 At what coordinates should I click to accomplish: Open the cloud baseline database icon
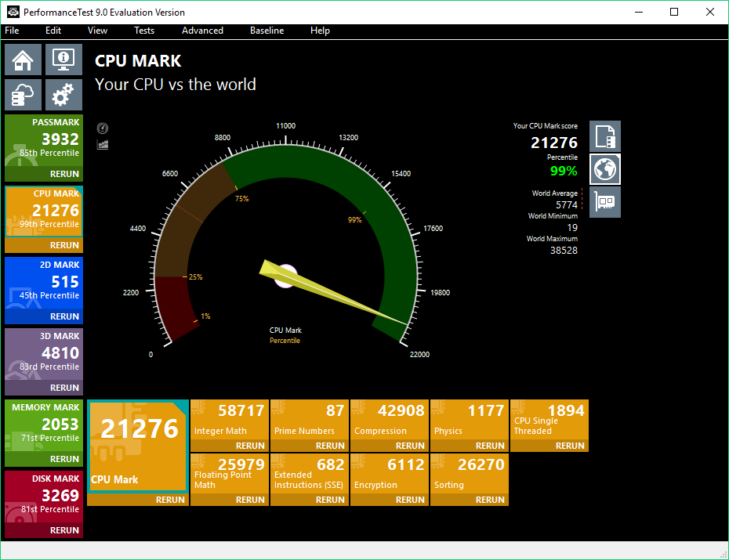coord(23,95)
